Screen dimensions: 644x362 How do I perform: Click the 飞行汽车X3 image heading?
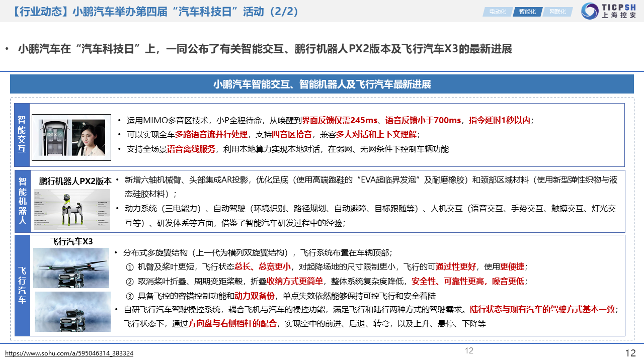(71, 241)
